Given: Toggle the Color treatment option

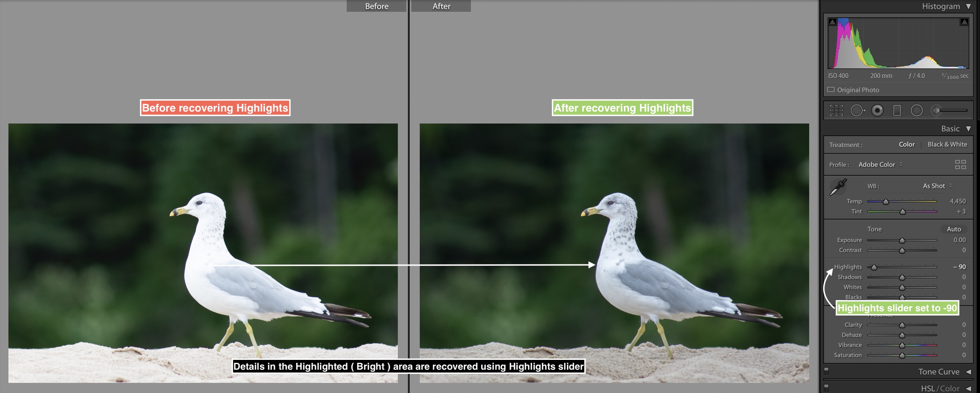Looking at the screenshot, I should tap(907, 145).
